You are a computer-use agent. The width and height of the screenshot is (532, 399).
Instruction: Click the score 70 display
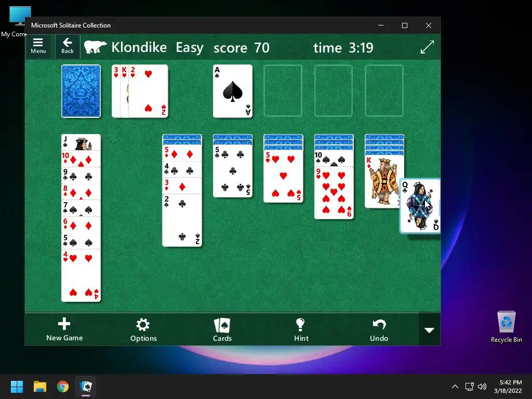[241, 48]
